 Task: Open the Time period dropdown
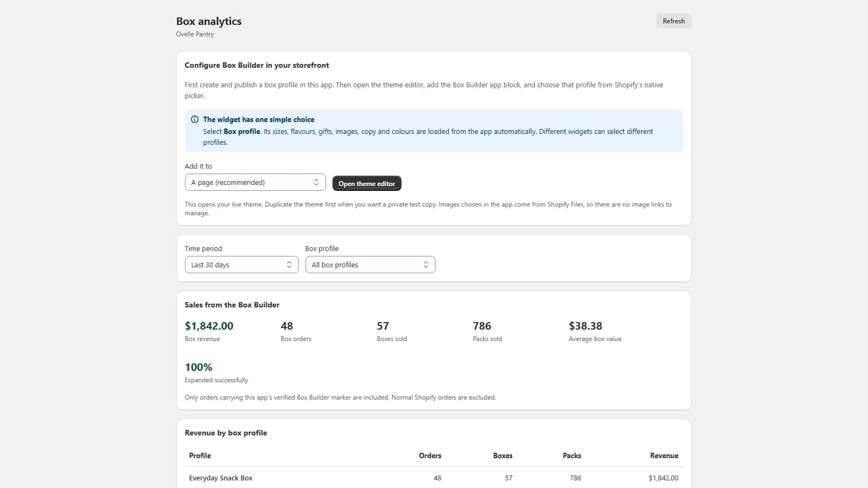(241, 265)
